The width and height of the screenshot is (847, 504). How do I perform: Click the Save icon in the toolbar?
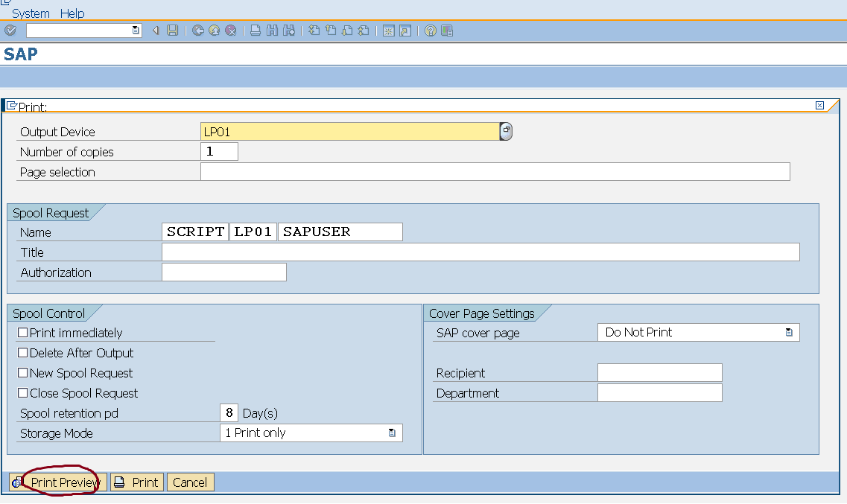(172, 31)
